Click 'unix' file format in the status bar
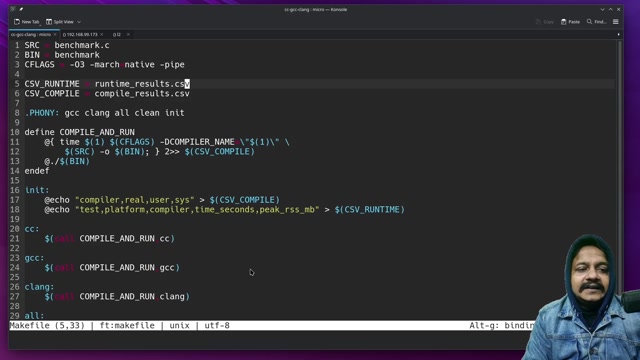 [180, 326]
